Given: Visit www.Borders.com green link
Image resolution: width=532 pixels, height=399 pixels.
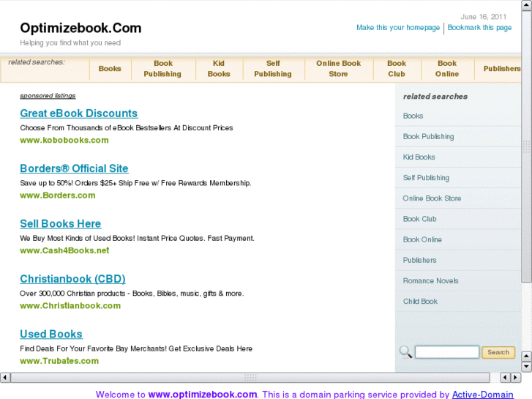Looking at the screenshot, I should click(58, 195).
